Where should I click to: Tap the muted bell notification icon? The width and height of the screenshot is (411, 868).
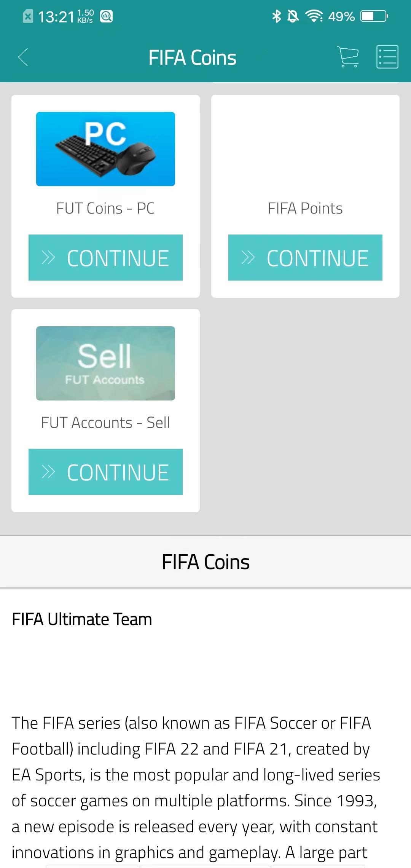pyautogui.click(x=293, y=16)
